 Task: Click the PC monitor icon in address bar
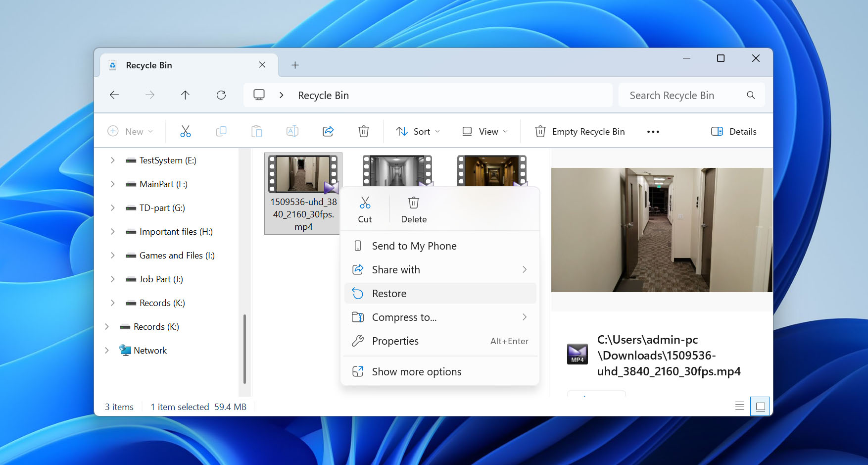259,95
